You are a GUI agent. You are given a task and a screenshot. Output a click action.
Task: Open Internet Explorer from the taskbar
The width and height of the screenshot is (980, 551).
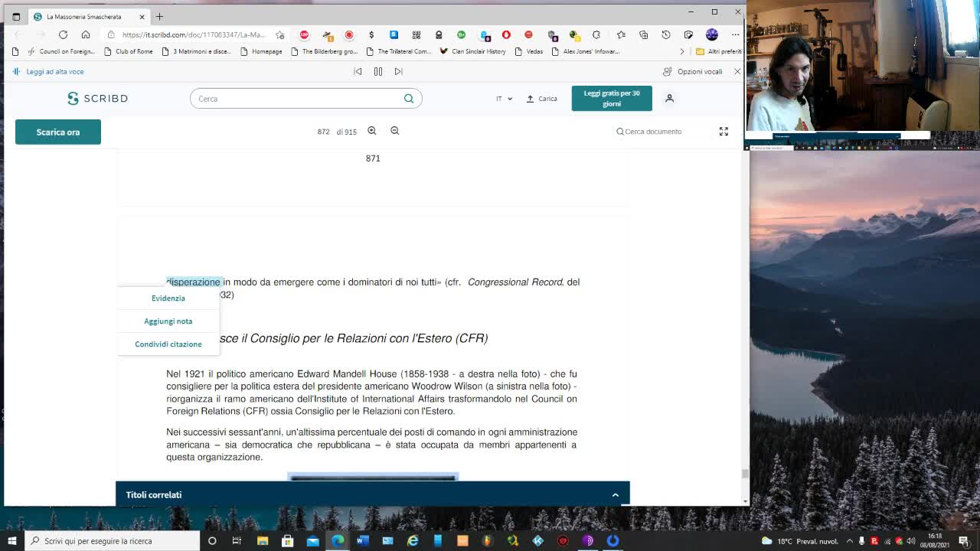tap(413, 540)
